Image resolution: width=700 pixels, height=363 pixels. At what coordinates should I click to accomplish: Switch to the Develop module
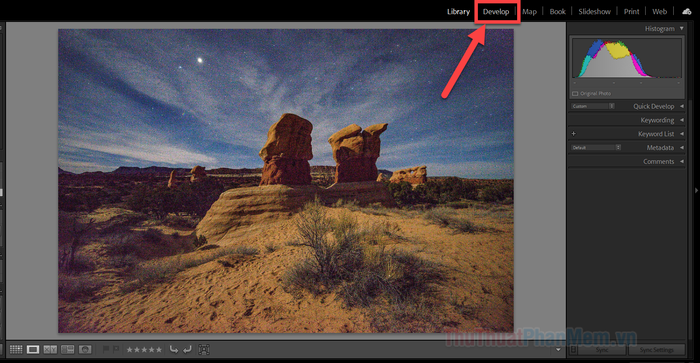point(496,12)
